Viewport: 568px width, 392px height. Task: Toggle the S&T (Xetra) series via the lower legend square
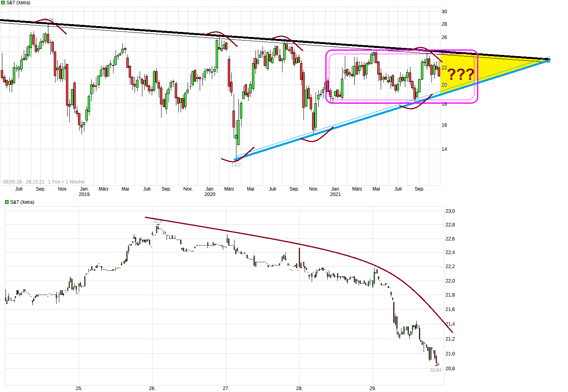6,202
